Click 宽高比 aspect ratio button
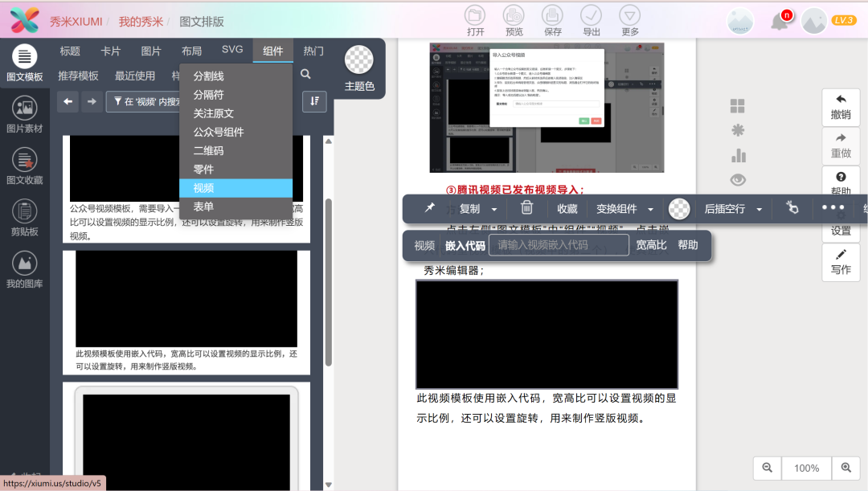Screen dimensions: 868x491 tap(651, 244)
